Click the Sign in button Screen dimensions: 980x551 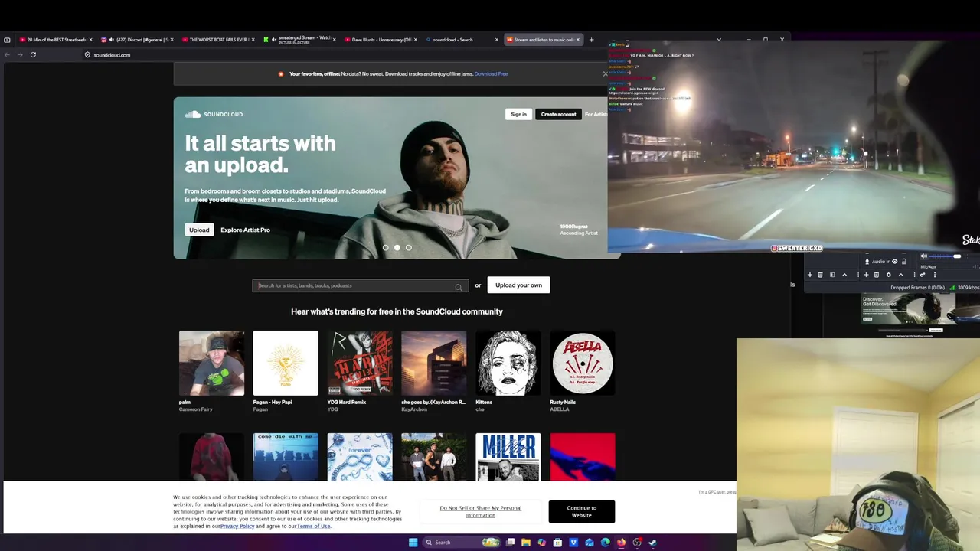tap(518, 114)
